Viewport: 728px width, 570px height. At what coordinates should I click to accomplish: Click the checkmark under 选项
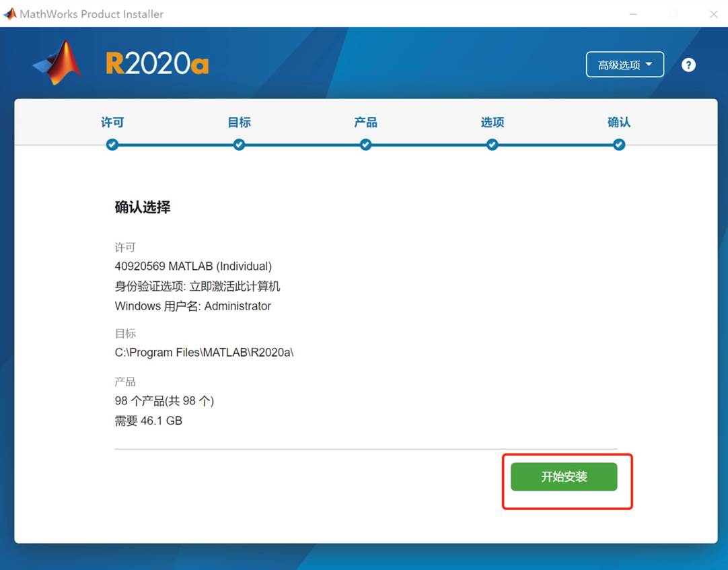click(492, 145)
